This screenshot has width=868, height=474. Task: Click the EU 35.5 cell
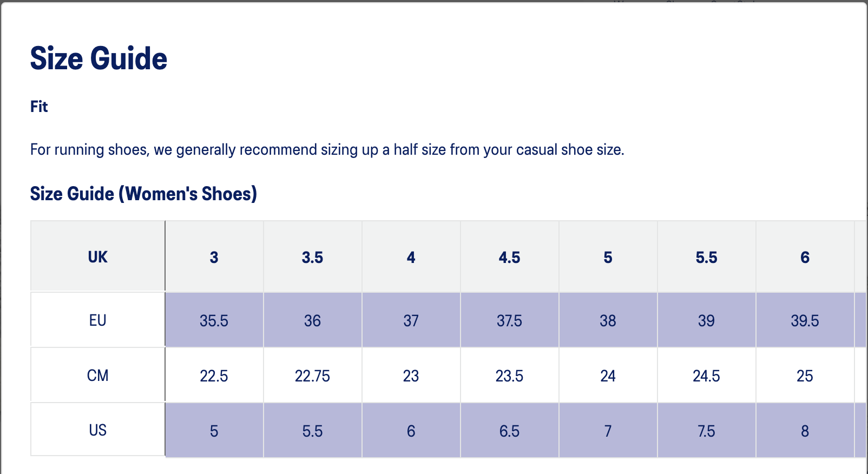[x=214, y=321]
